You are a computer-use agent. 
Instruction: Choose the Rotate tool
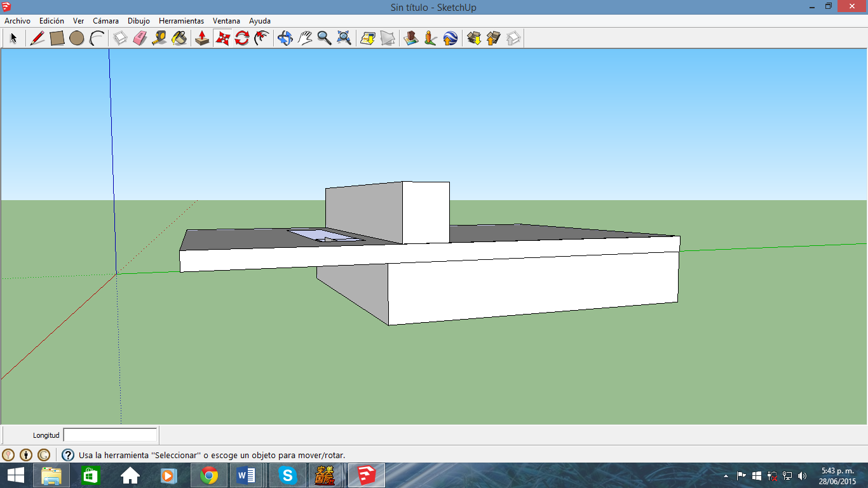click(x=242, y=38)
